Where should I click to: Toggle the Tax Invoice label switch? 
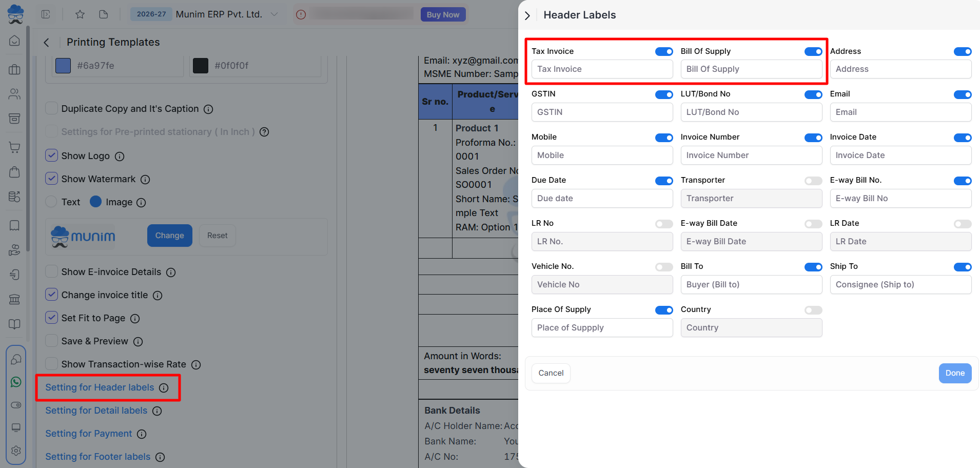pyautogui.click(x=664, y=51)
